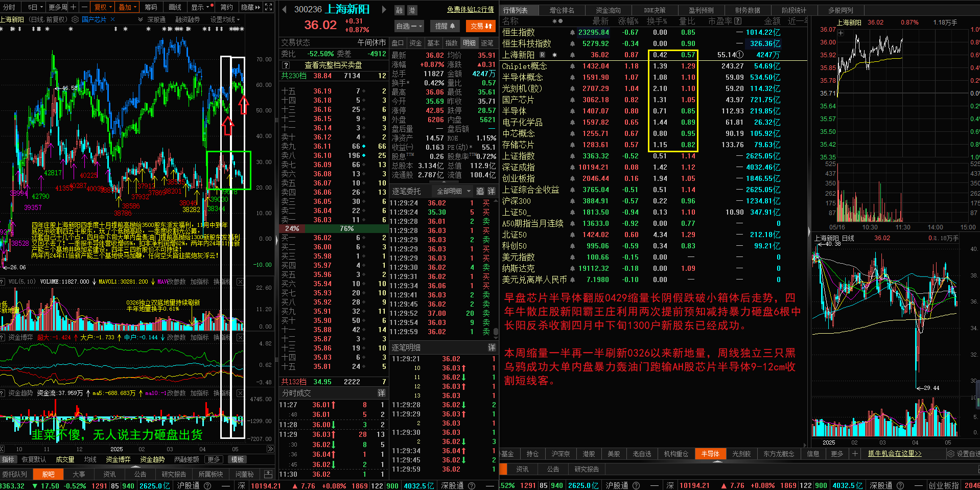The width and height of the screenshot is (980, 490).
Task: Toggle the 简约 simple mode
Action: pyautogui.click(x=227, y=7)
